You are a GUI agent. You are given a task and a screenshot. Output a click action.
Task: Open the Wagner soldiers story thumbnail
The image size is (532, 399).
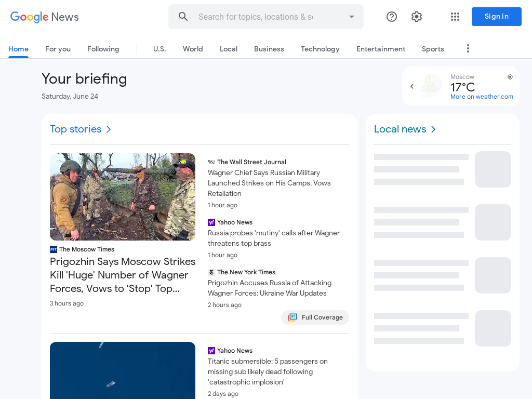coord(123,197)
